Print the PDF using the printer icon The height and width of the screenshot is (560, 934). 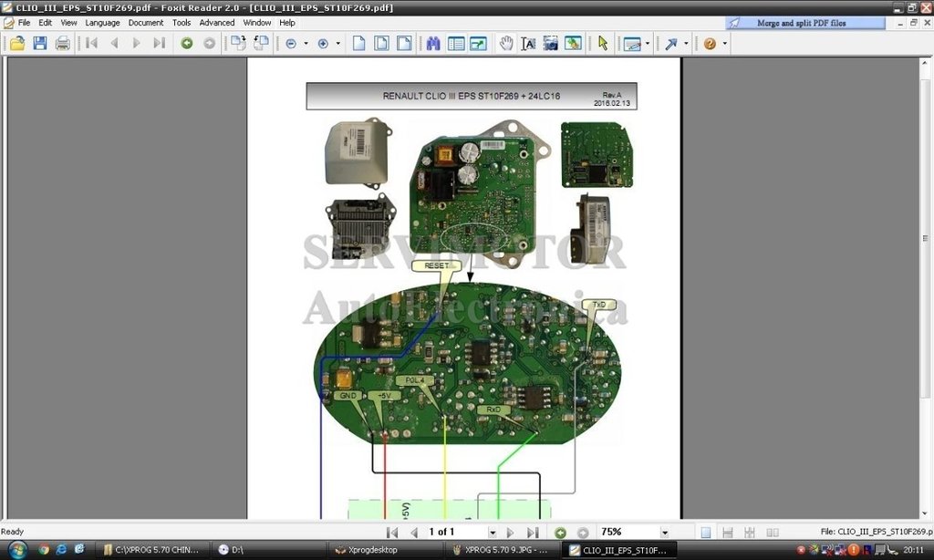pos(63,44)
